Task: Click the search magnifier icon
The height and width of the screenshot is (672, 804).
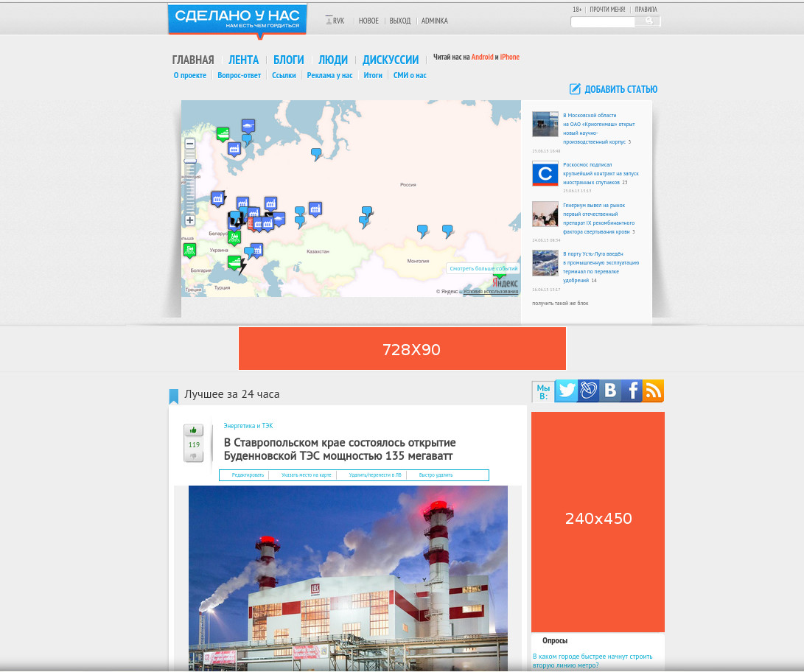Action: point(649,21)
